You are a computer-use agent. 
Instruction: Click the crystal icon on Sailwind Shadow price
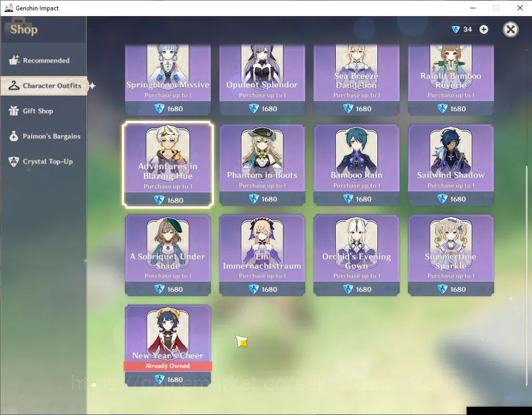pyautogui.click(x=442, y=199)
